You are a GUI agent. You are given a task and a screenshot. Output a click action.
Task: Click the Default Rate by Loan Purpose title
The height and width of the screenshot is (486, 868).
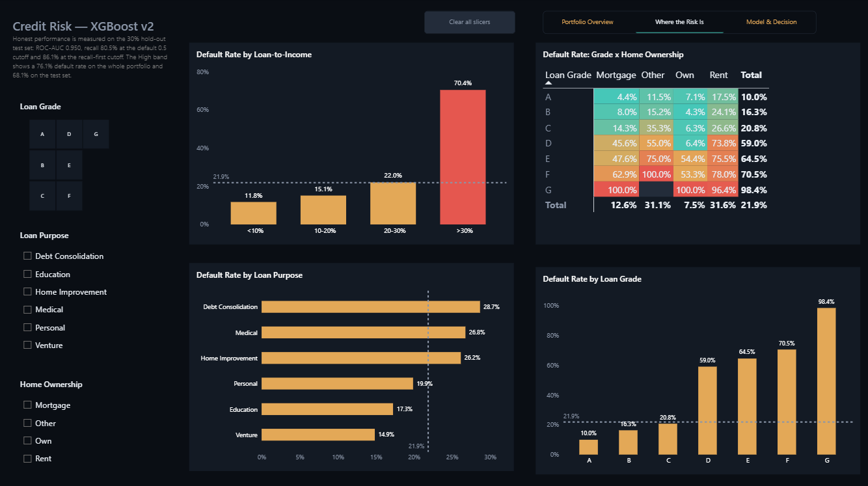(x=250, y=275)
